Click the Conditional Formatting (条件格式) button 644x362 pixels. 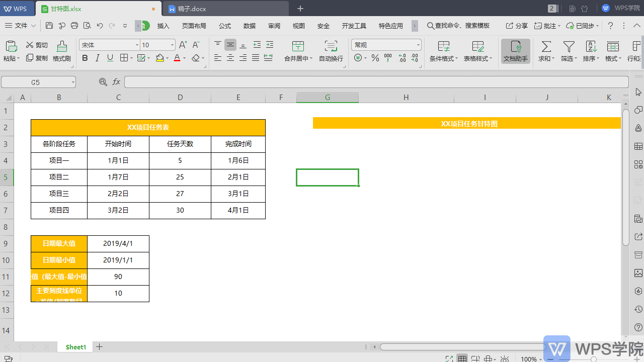tap(444, 51)
